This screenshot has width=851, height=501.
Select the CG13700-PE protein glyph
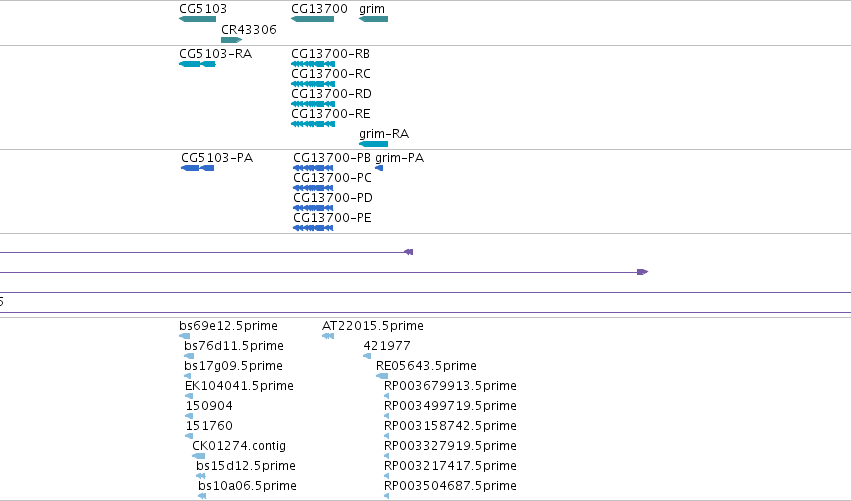(x=313, y=228)
